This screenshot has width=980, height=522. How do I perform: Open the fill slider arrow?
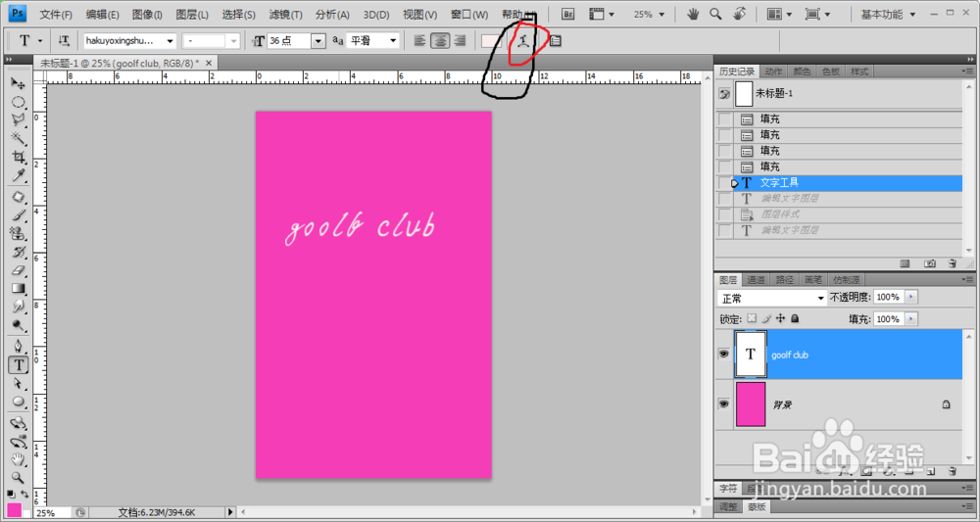[x=911, y=319]
